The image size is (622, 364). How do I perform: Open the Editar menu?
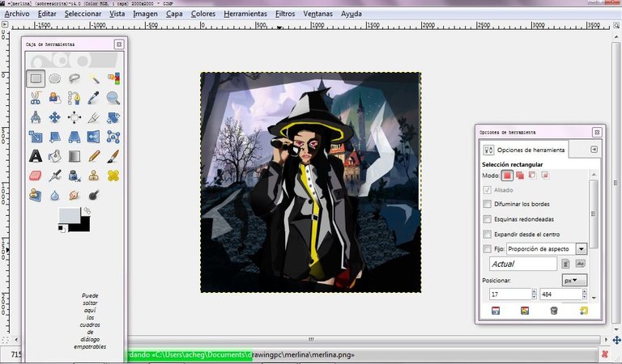pyautogui.click(x=47, y=14)
